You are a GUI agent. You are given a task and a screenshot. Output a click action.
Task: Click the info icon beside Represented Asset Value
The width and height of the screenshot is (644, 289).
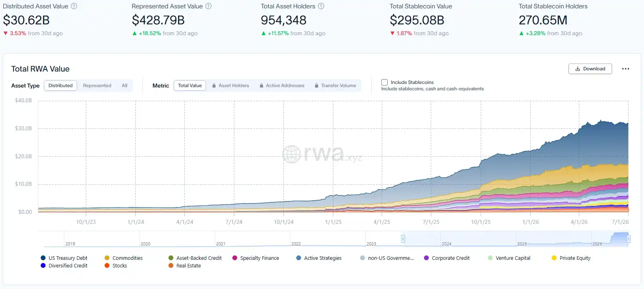(x=208, y=6)
